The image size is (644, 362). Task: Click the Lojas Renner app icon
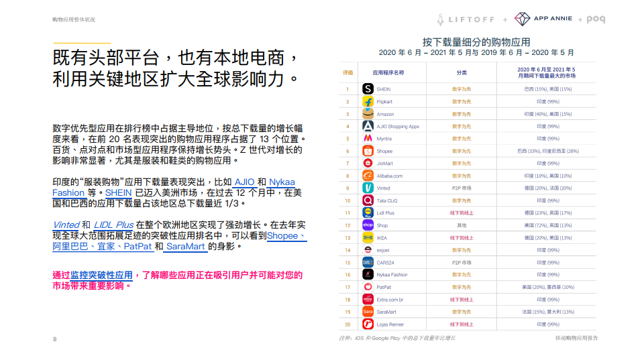[368, 324]
